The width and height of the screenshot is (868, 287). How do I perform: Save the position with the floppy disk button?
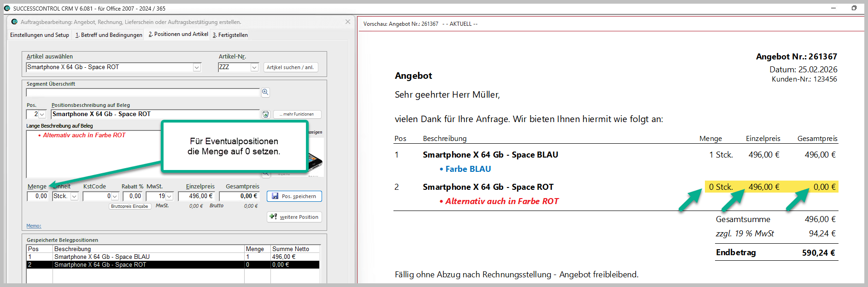click(x=294, y=196)
